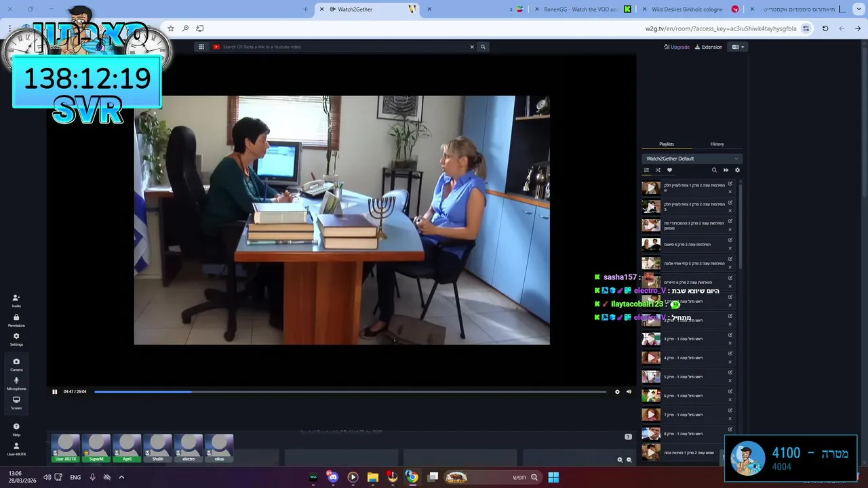Click the Extension download button

click(x=709, y=47)
